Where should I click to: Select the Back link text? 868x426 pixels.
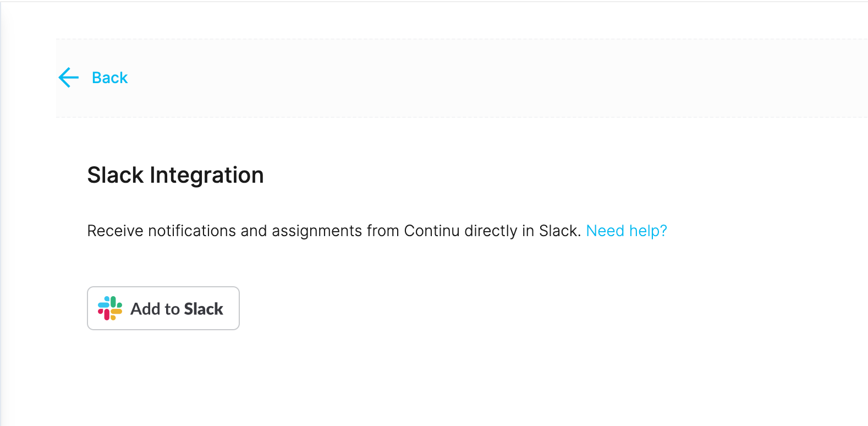coord(109,78)
